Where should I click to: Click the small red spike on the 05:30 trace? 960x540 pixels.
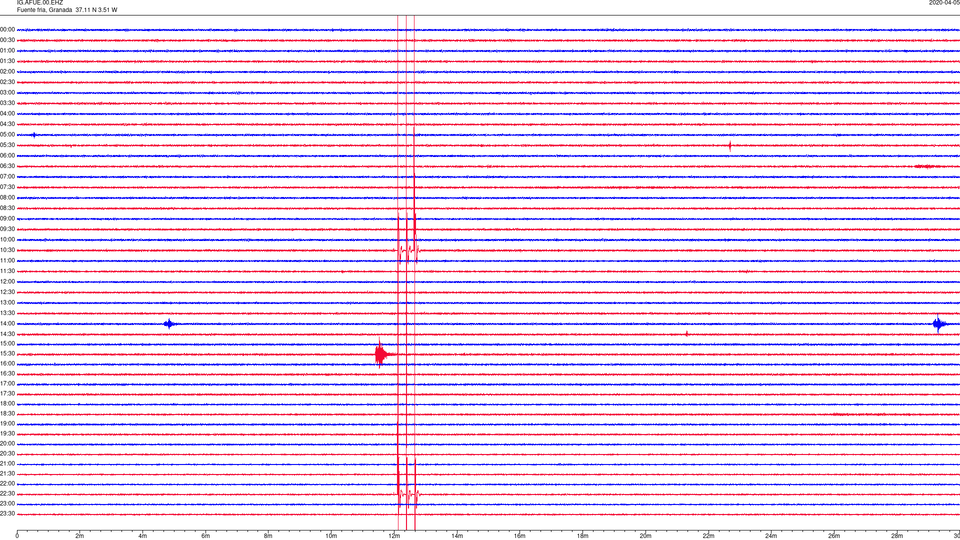point(730,146)
